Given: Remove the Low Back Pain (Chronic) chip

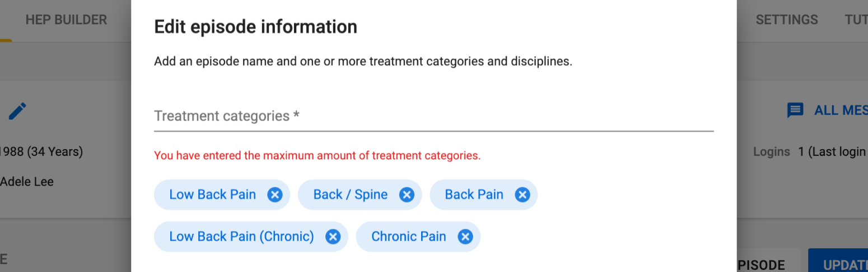Looking at the screenshot, I should click(x=333, y=237).
